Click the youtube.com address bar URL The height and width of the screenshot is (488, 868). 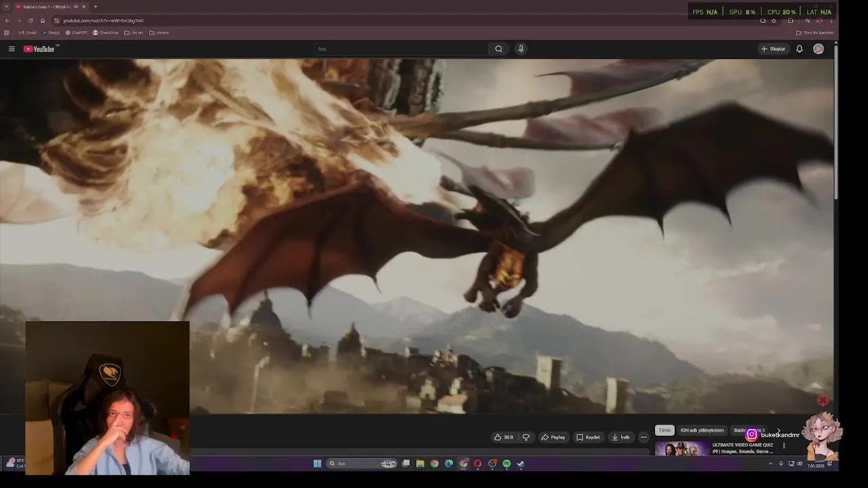[x=103, y=20]
